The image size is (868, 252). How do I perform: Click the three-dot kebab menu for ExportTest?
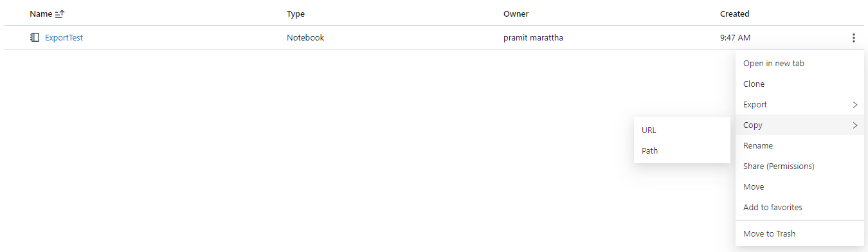[853, 38]
